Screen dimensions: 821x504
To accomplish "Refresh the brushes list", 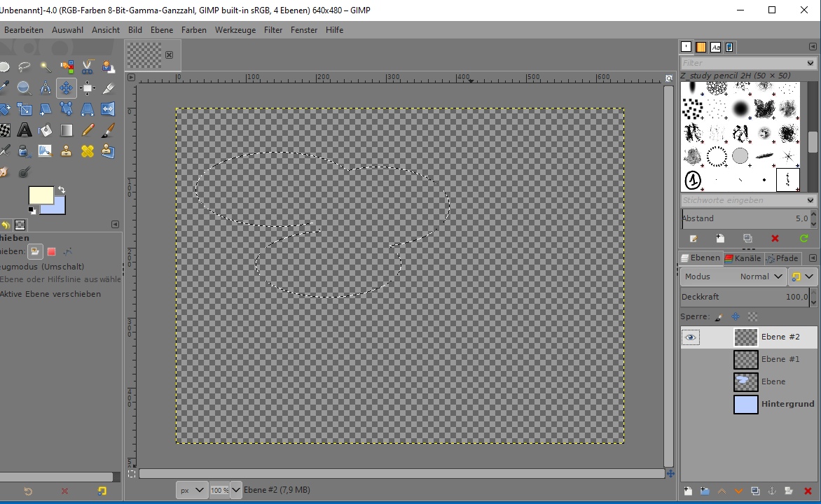I will click(x=803, y=239).
